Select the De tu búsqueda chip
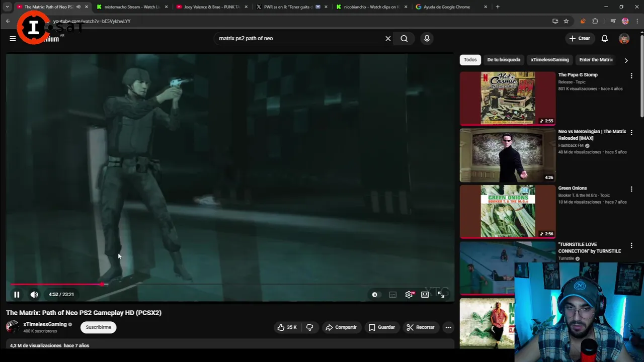644x362 pixels. [x=504, y=60]
